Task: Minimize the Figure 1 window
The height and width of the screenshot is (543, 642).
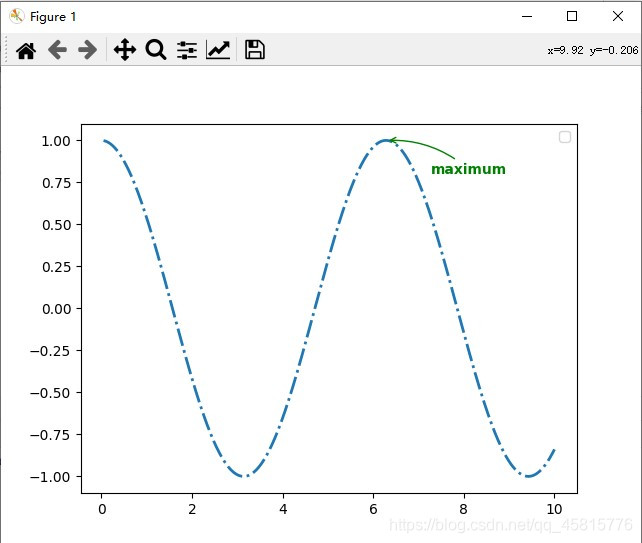Action: pos(527,16)
